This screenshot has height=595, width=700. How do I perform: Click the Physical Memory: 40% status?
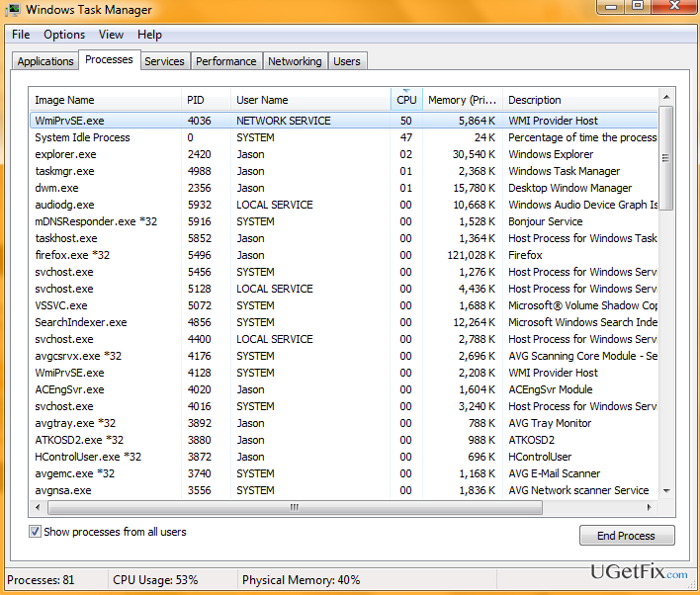(x=302, y=580)
